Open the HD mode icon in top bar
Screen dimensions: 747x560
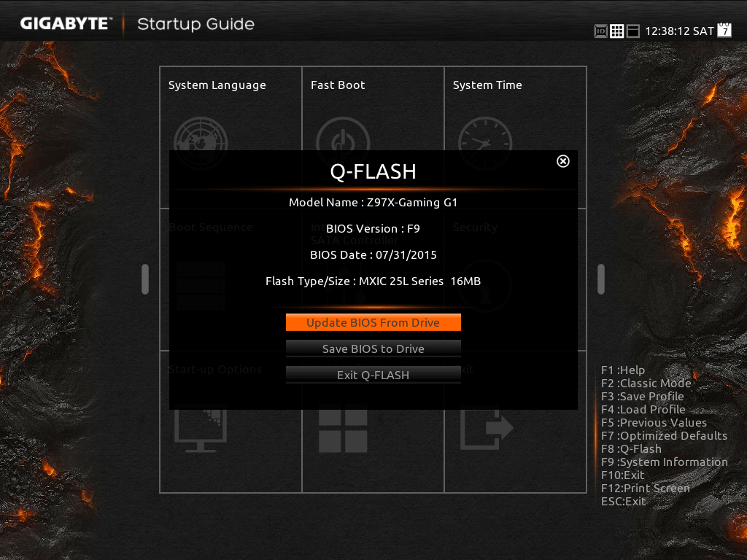pyautogui.click(x=601, y=31)
